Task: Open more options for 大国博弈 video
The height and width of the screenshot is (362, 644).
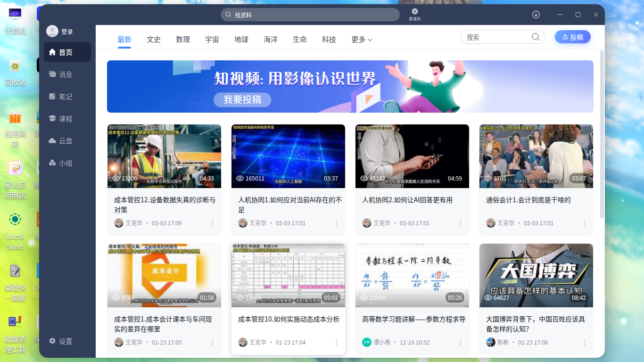Action: [585, 342]
